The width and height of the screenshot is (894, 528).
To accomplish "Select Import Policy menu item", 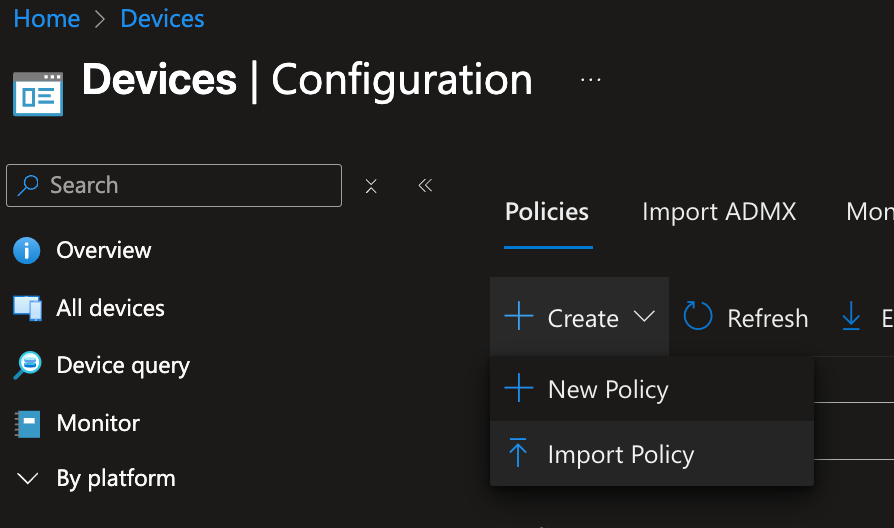I will click(x=620, y=454).
